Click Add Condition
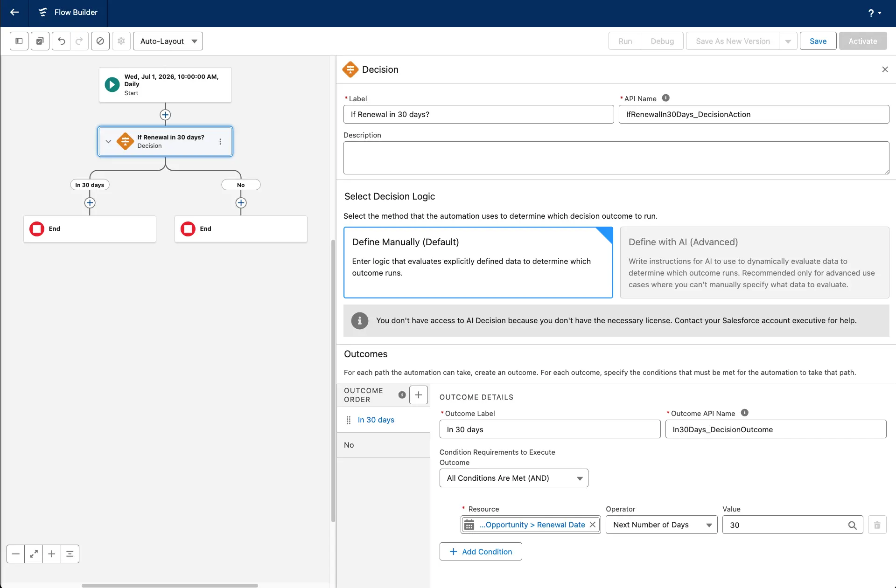896x588 pixels. (x=481, y=552)
